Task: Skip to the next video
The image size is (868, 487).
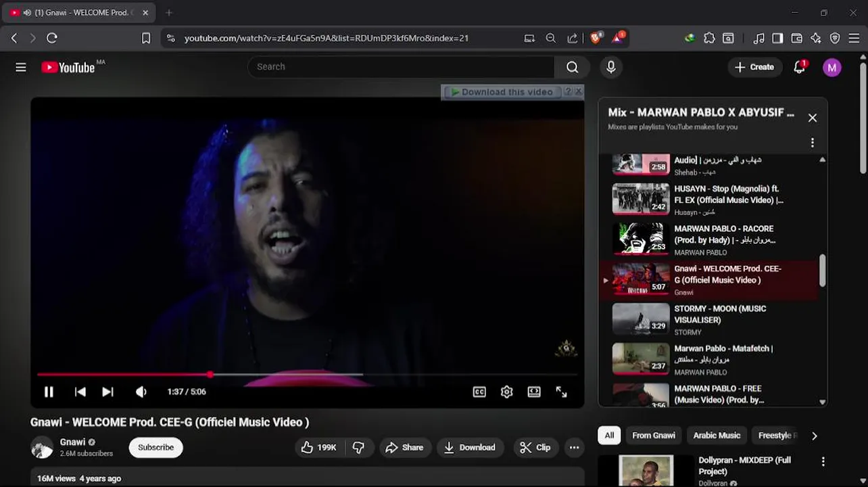Action: pyautogui.click(x=107, y=392)
